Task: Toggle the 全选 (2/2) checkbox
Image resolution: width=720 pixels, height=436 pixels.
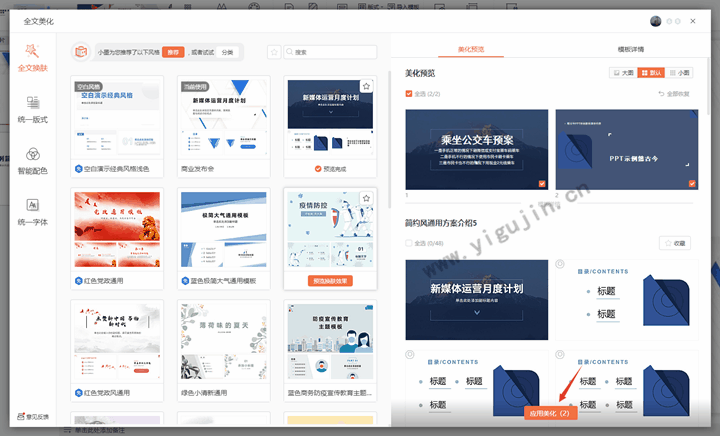Action: 409,94
